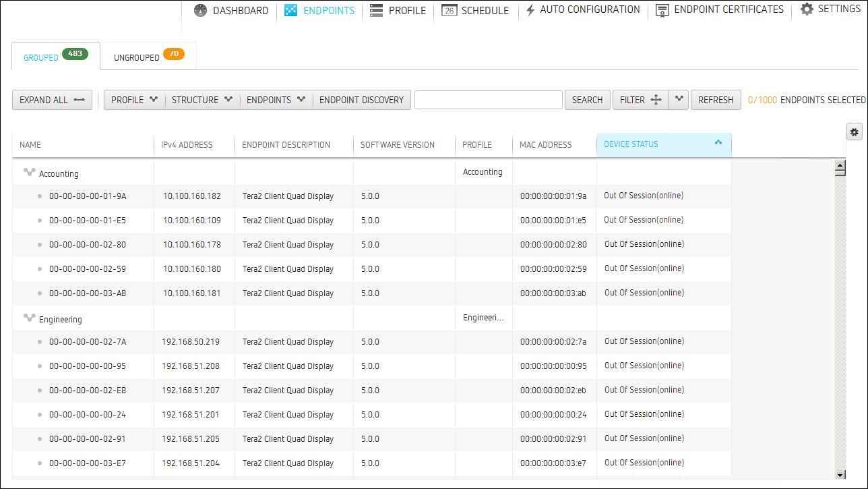Select endpoint 00-00-00-00-02-7A

[x=88, y=342]
